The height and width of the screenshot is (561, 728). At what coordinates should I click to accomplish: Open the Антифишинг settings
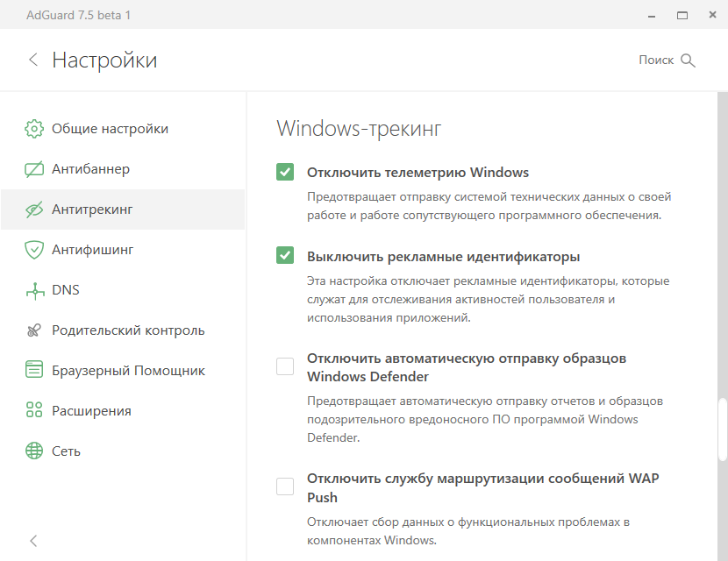point(123,250)
